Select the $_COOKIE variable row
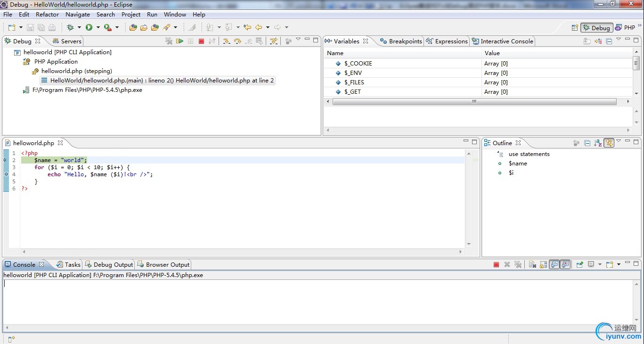 [478, 64]
